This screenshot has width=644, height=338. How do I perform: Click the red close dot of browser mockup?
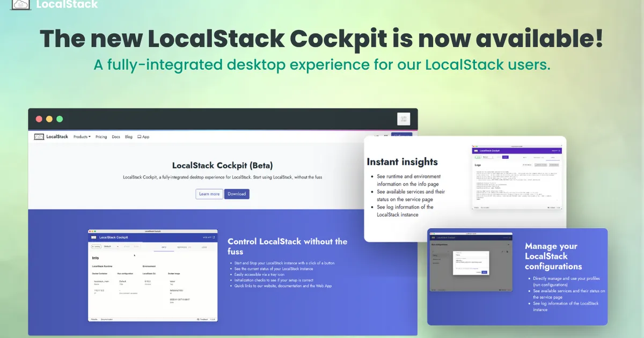pyautogui.click(x=39, y=119)
